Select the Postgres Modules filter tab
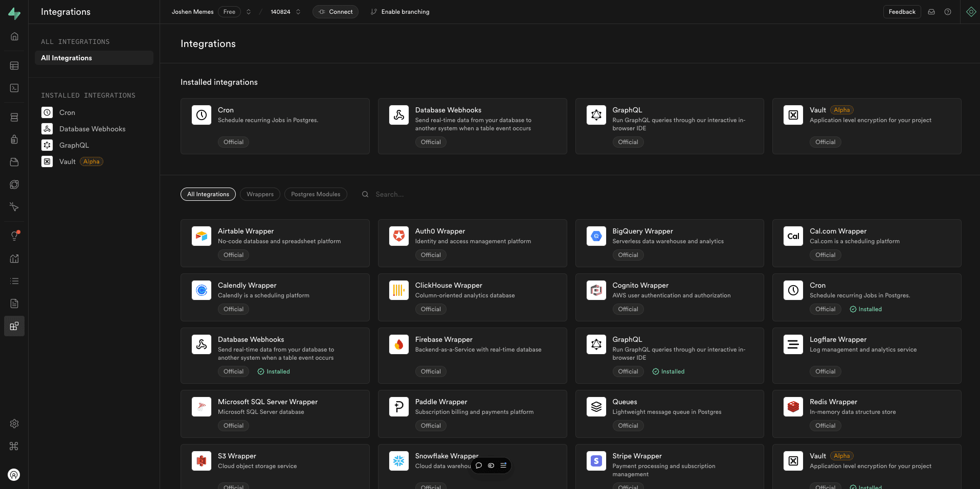The width and height of the screenshot is (980, 489). 316,194
